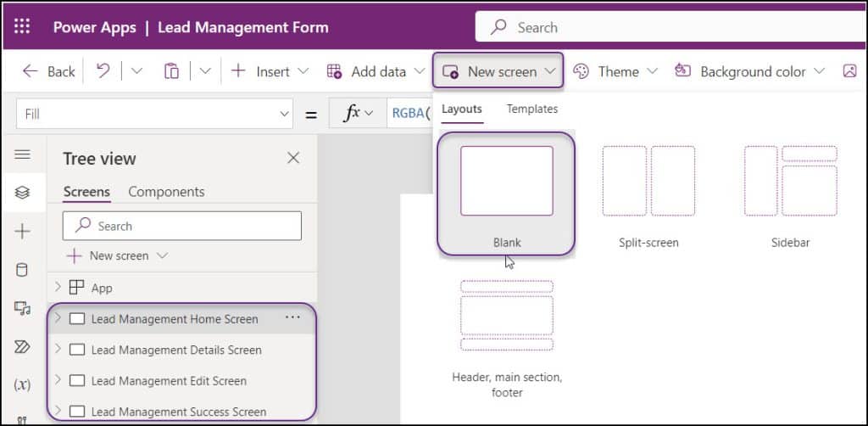Expand Lead Management Home Screen node
The width and height of the screenshot is (868, 426).
point(58,318)
